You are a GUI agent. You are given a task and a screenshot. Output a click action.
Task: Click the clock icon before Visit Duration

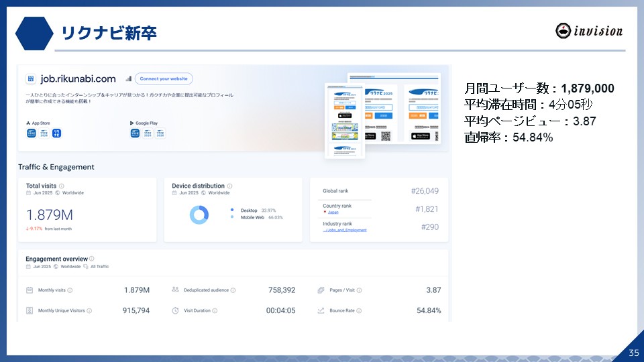175,310
